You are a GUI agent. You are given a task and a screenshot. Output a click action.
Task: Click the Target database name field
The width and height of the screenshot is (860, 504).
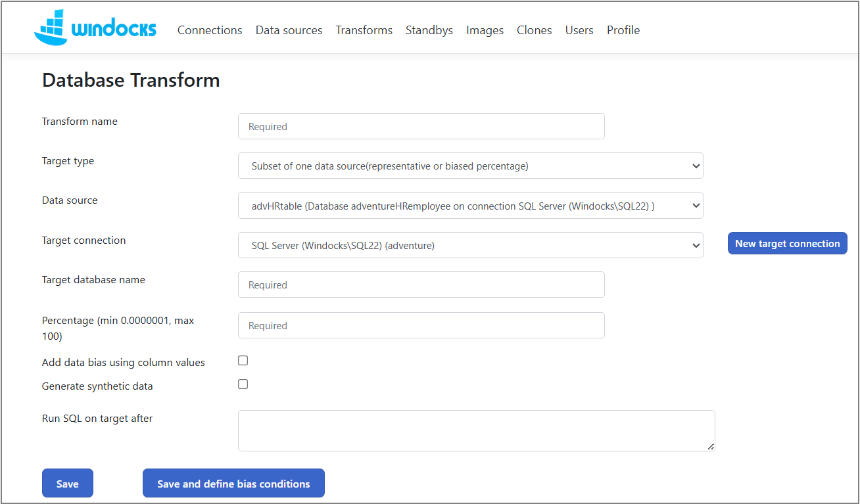(x=421, y=284)
